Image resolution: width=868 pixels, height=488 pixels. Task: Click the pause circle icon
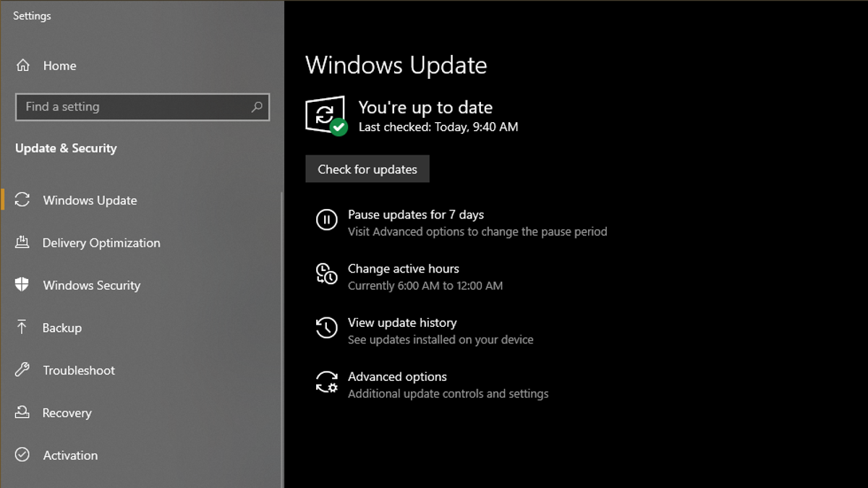point(326,220)
